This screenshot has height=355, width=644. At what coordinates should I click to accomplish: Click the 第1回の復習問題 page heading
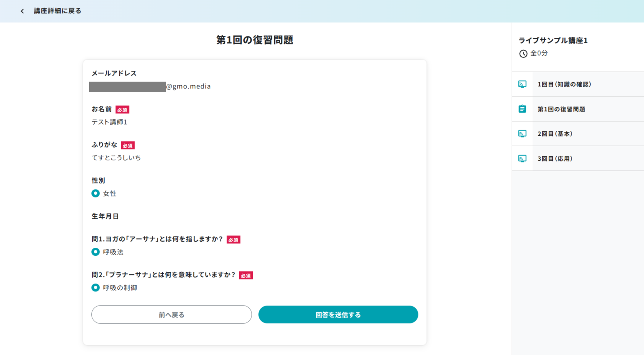coord(254,40)
